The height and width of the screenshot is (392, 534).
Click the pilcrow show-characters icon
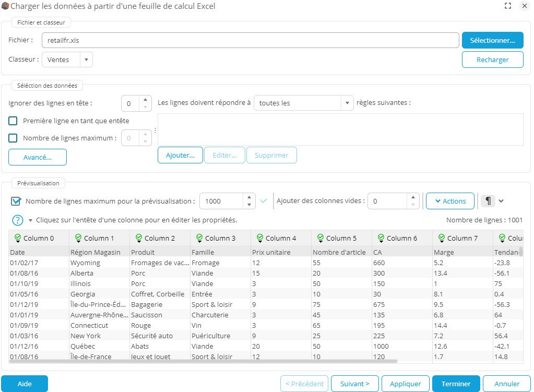pyautogui.click(x=488, y=201)
